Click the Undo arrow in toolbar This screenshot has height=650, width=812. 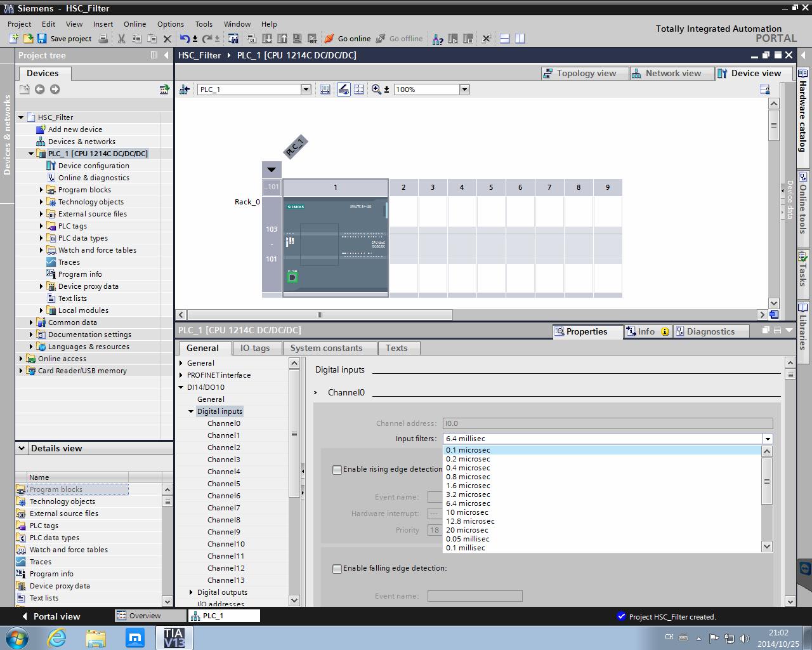185,39
